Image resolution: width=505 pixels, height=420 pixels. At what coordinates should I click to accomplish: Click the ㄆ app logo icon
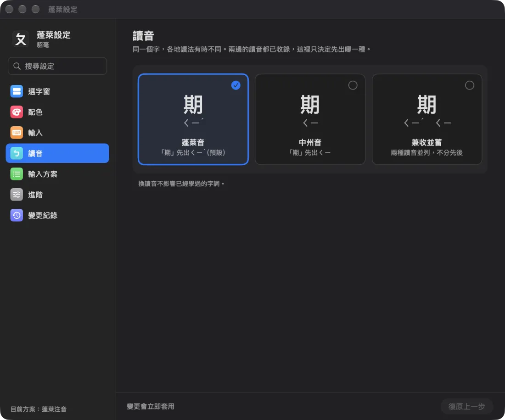coord(21,39)
